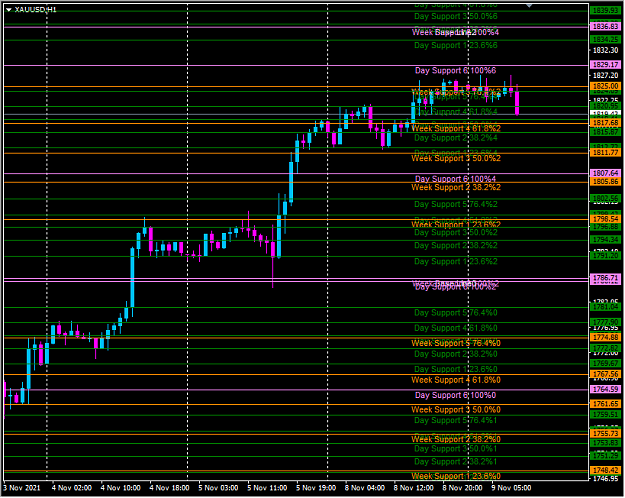Select the 'Day Support 1 23.6%2' label

(456, 262)
